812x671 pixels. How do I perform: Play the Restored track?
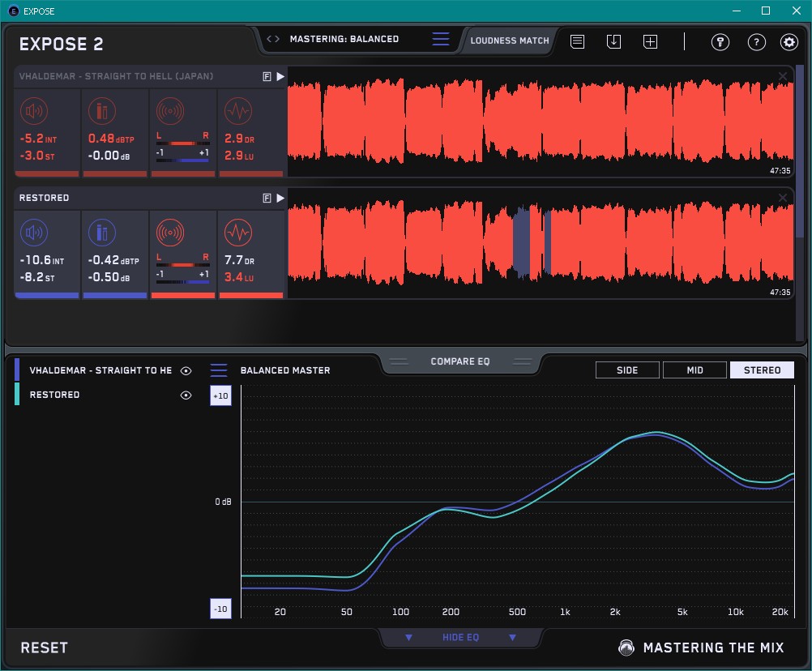point(280,198)
